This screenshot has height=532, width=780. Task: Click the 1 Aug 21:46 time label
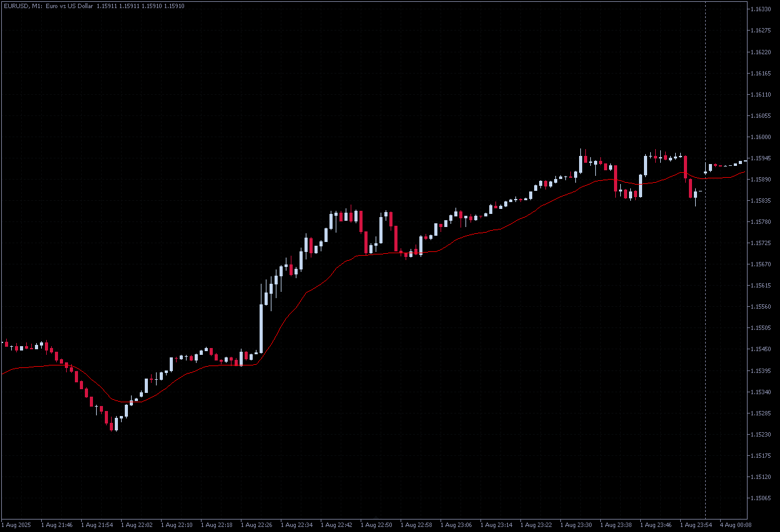click(56, 525)
